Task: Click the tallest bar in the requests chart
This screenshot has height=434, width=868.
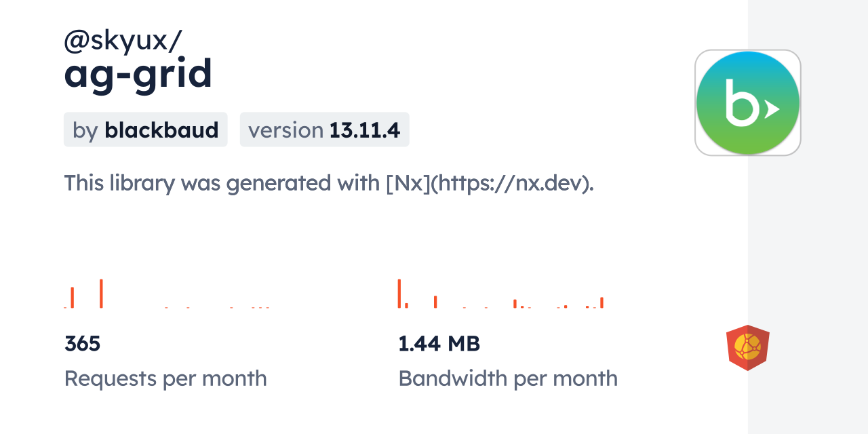Action: (101, 294)
